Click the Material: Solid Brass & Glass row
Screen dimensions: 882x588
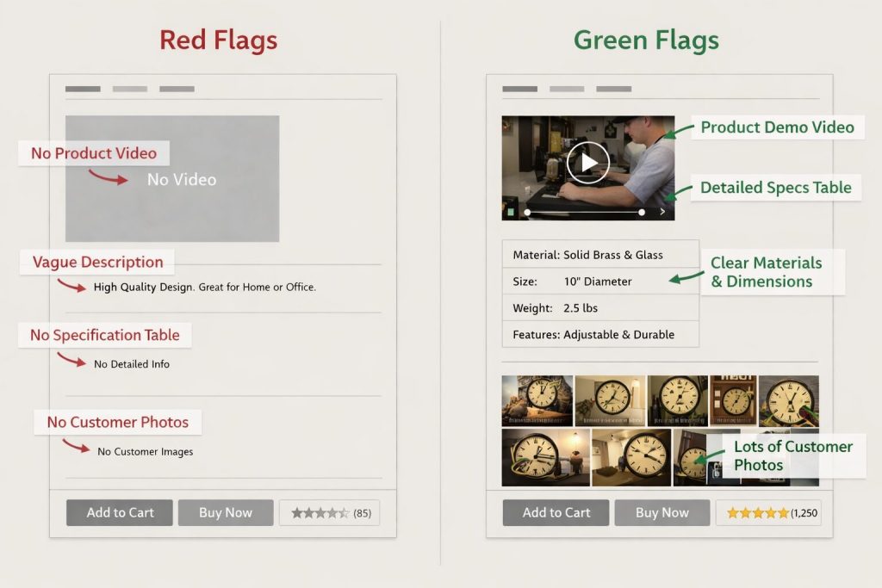pyautogui.click(x=600, y=255)
